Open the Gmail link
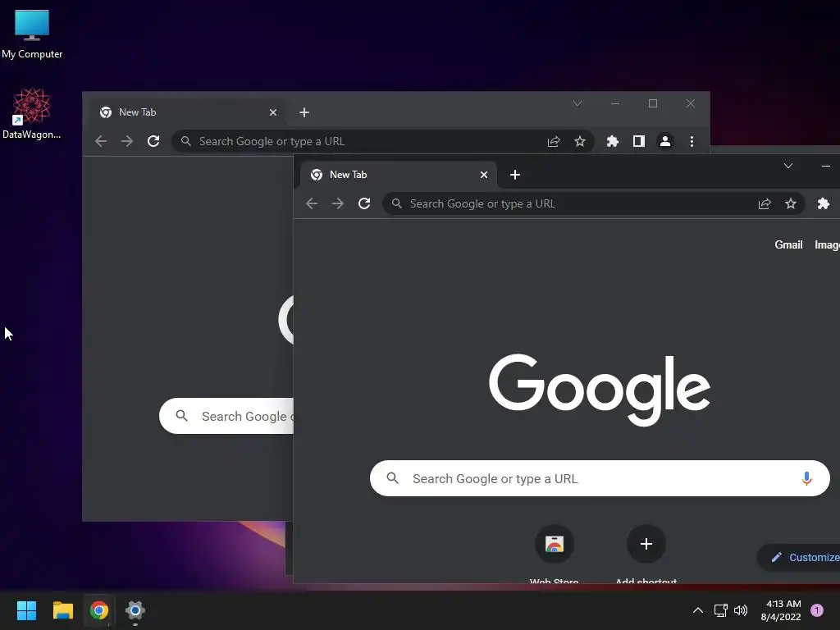Viewport: 840px width, 630px height. (x=788, y=244)
